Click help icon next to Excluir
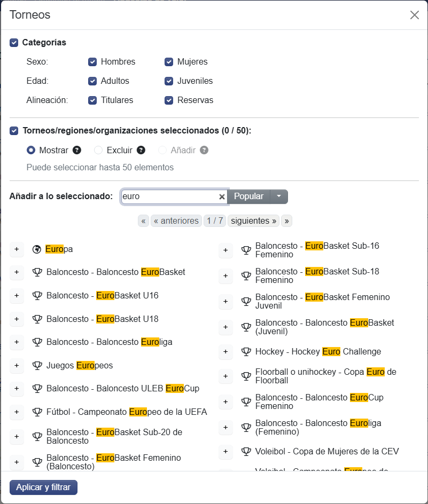Screen dimensions: 428x504 (x=141, y=150)
